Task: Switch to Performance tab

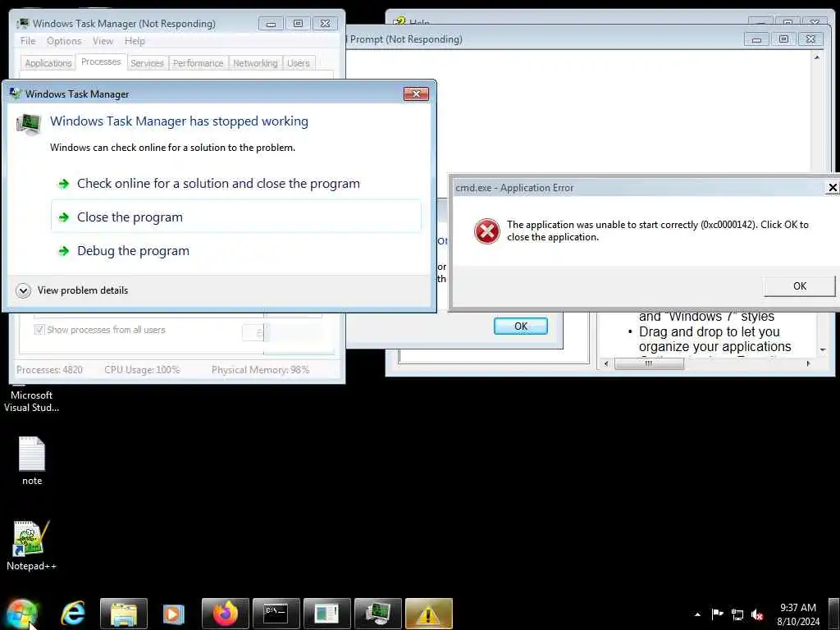Action: click(199, 62)
